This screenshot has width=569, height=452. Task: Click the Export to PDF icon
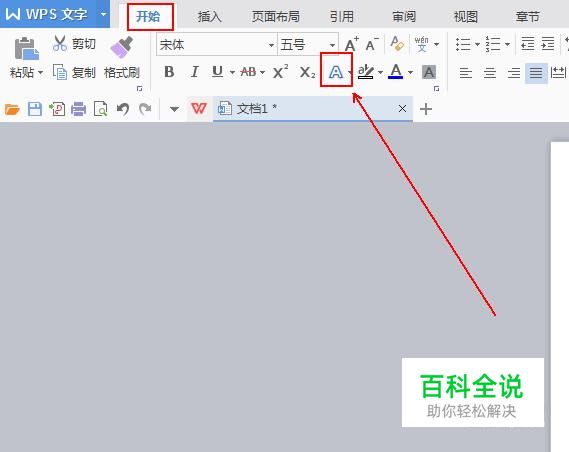coord(57,109)
